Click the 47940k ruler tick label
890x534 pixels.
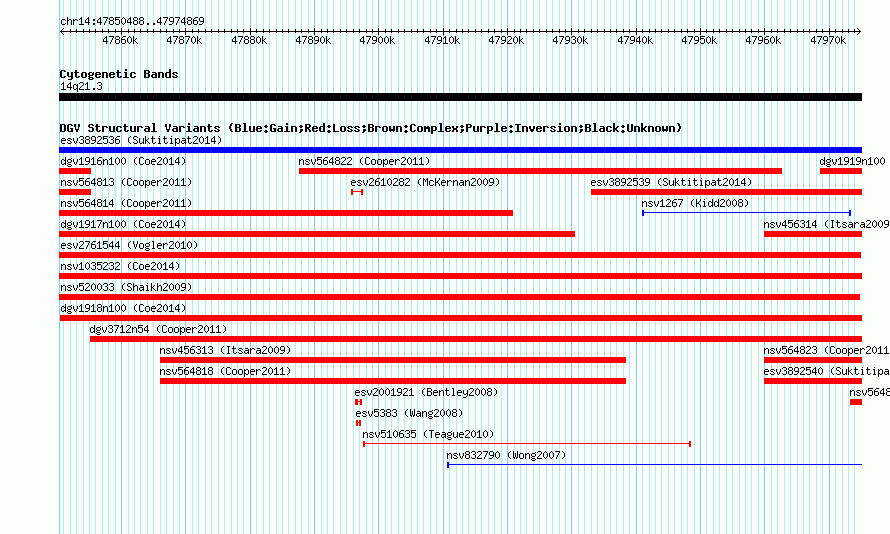point(635,40)
